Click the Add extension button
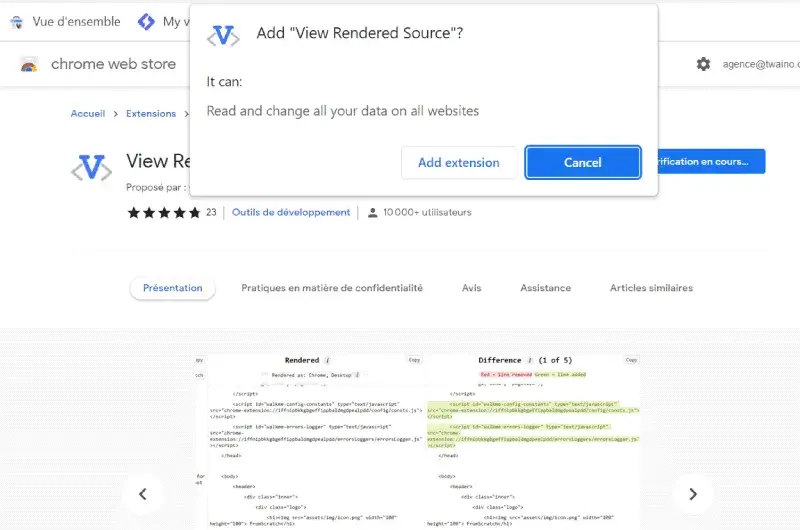Screen dimensions: 800x530 (x=458, y=163)
